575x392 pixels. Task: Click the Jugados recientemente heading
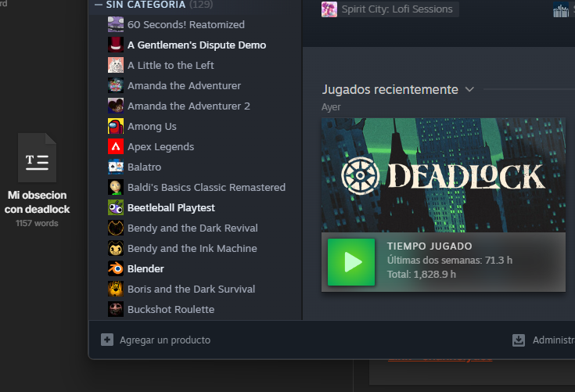390,89
